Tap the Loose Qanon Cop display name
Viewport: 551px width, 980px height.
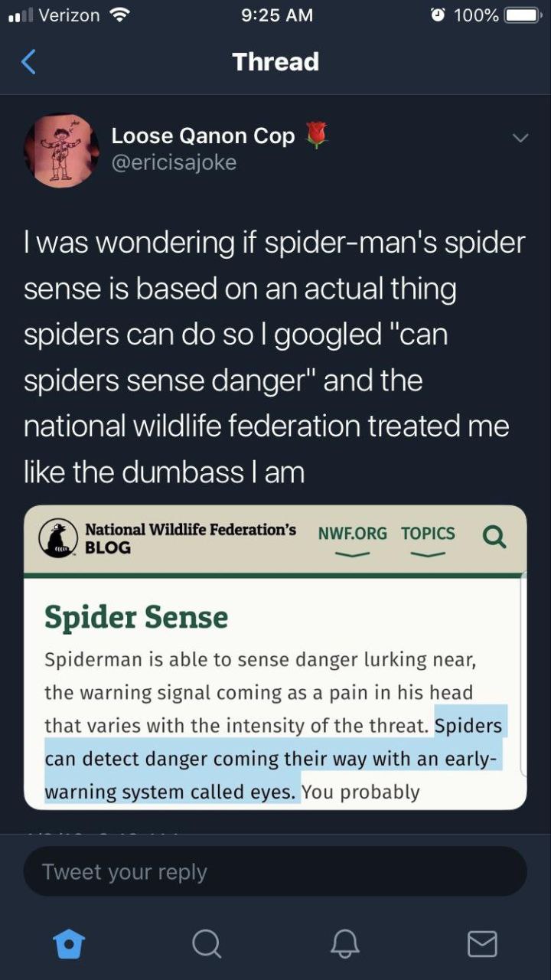pyautogui.click(x=203, y=136)
